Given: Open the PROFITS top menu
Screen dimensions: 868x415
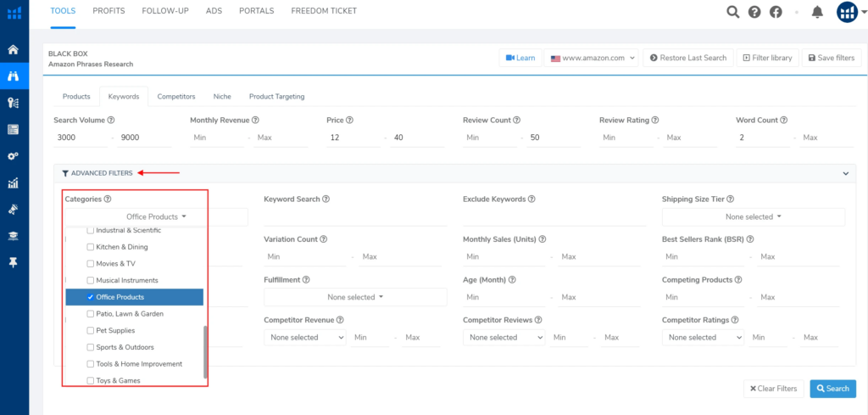Looking at the screenshot, I should [108, 10].
